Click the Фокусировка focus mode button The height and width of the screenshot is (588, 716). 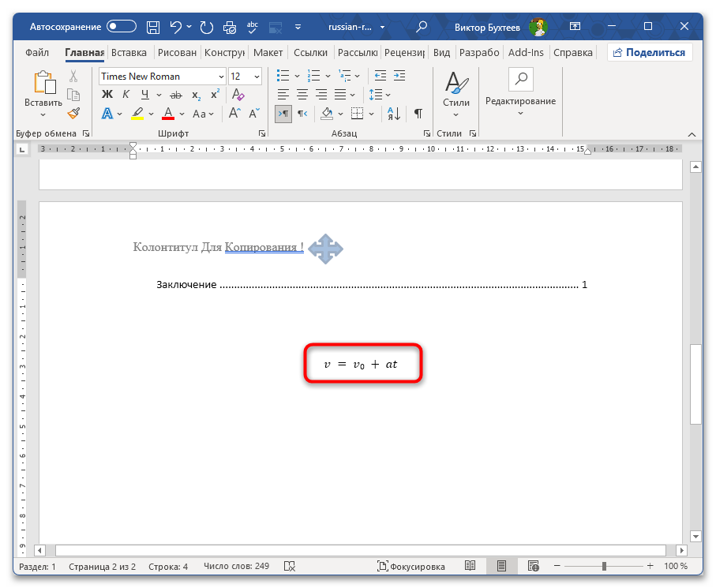pyautogui.click(x=411, y=566)
